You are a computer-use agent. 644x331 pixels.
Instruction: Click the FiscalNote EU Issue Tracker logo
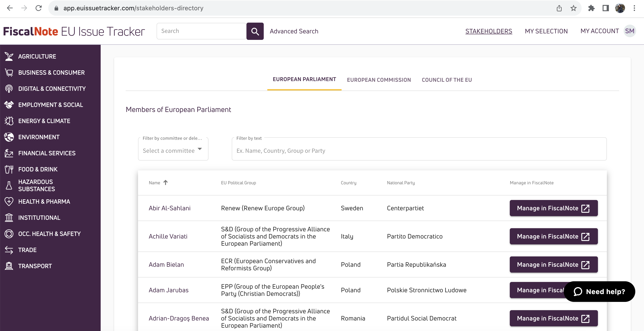tap(74, 31)
